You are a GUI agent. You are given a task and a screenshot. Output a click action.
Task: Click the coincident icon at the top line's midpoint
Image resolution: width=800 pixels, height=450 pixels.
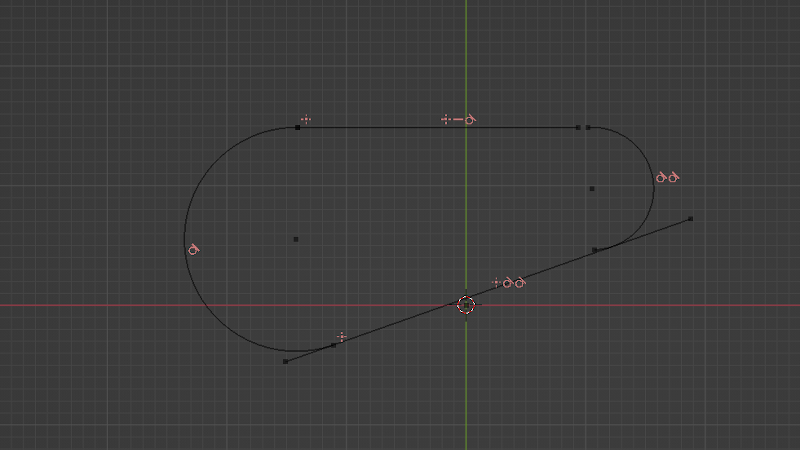pos(446,119)
